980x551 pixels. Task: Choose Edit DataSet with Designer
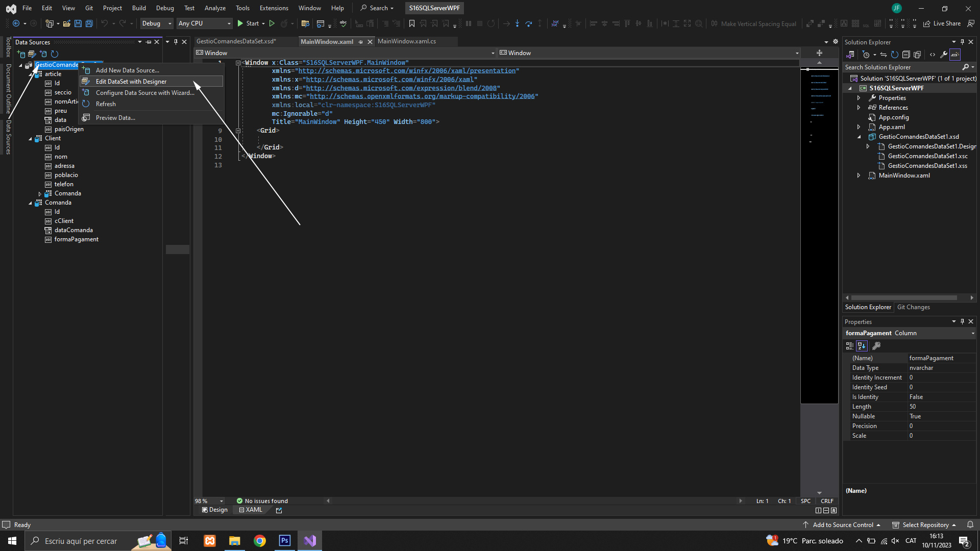point(131,82)
